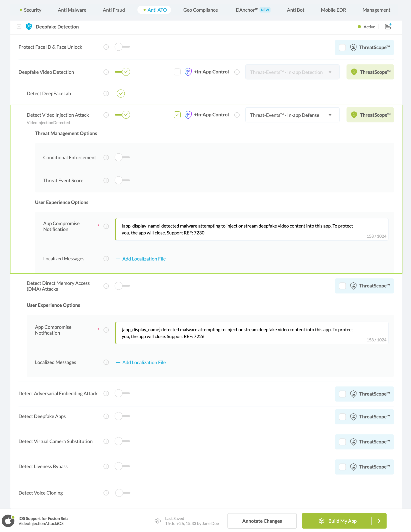Click In-App Control shield icon in Deepfake Video Detection row
Image resolution: width=411 pixels, height=532 pixels.
(188, 72)
